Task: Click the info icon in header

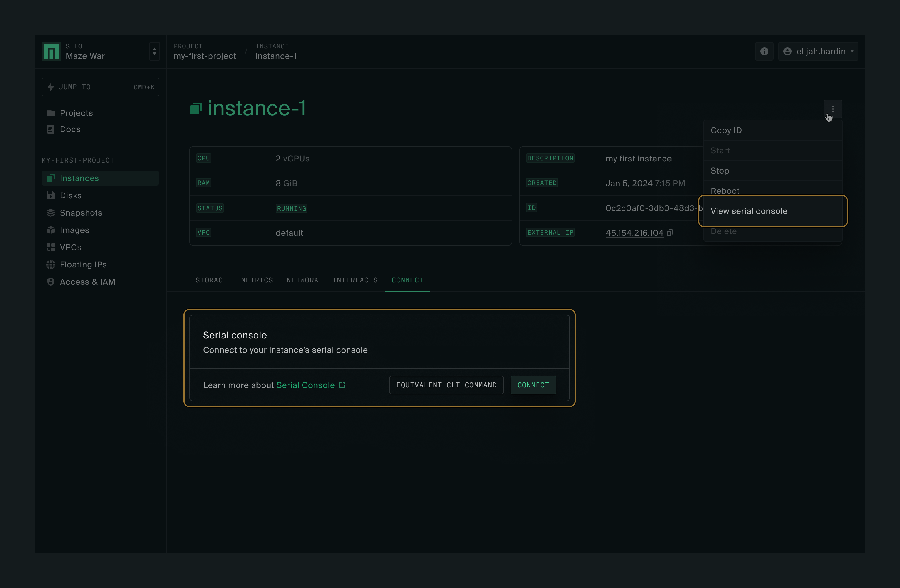Action: tap(764, 51)
